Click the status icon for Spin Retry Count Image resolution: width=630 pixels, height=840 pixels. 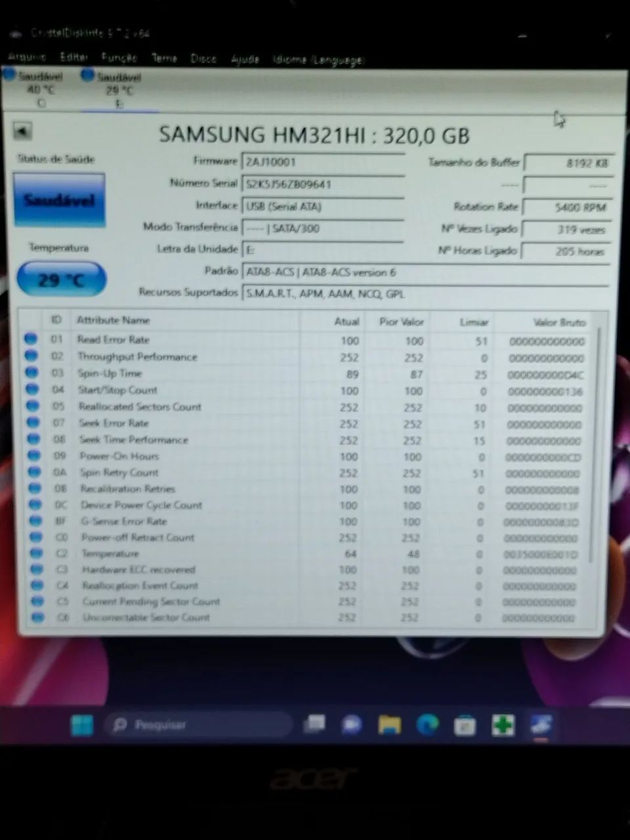[34, 472]
